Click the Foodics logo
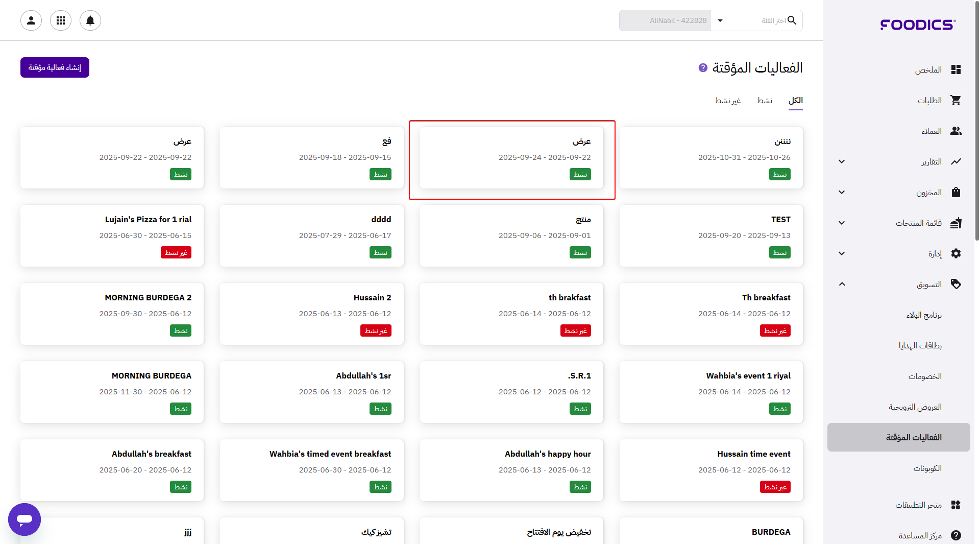The image size is (980, 544). coord(918,25)
